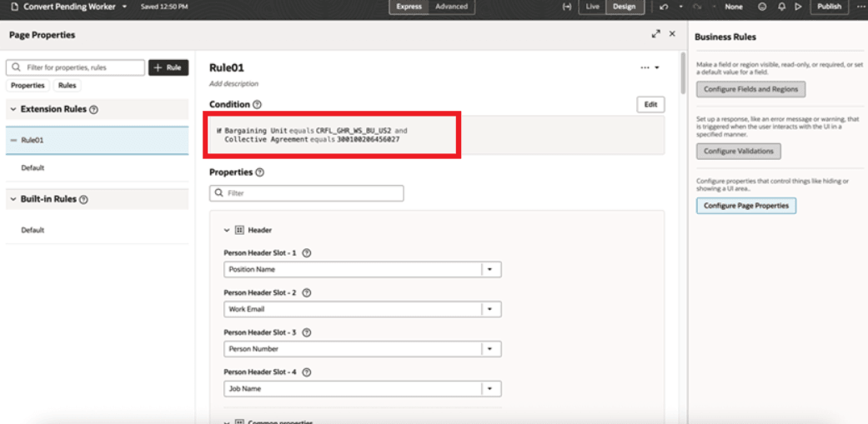The width and height of the screenshot is (868, 424).
Task: Click the Filter for properties, rules field
Action: [x=75, y=67]
